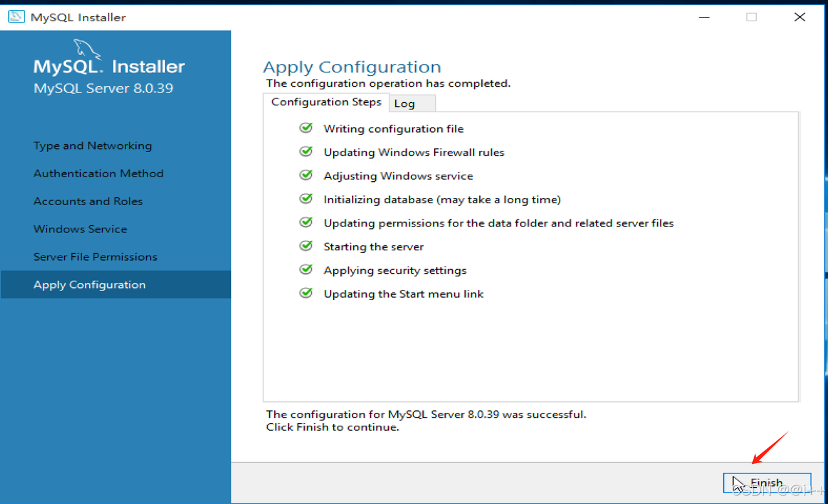
Task: Select Server File Permissions in sidebar
Action: pos(95,257)
